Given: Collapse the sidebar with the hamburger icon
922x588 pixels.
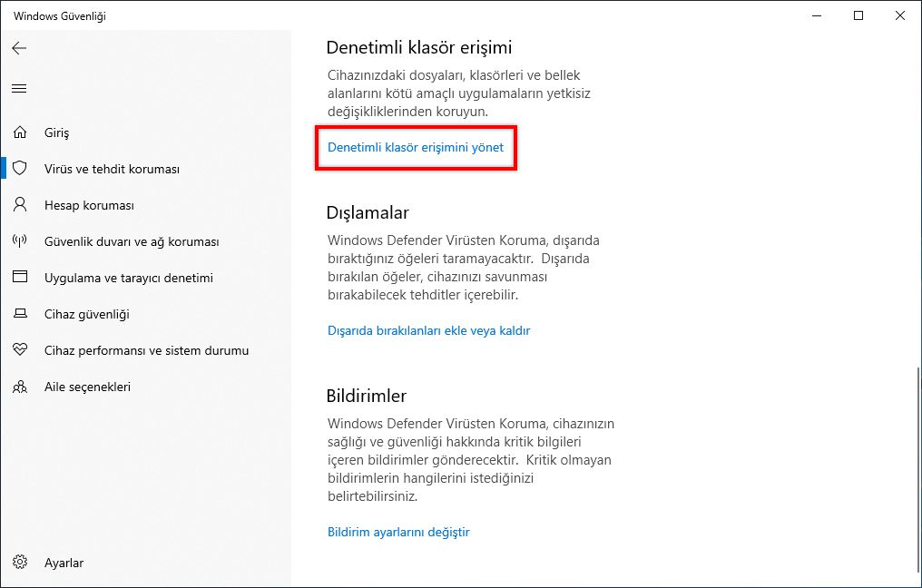Looking at the screenshot, I should [x=19, y=88].
